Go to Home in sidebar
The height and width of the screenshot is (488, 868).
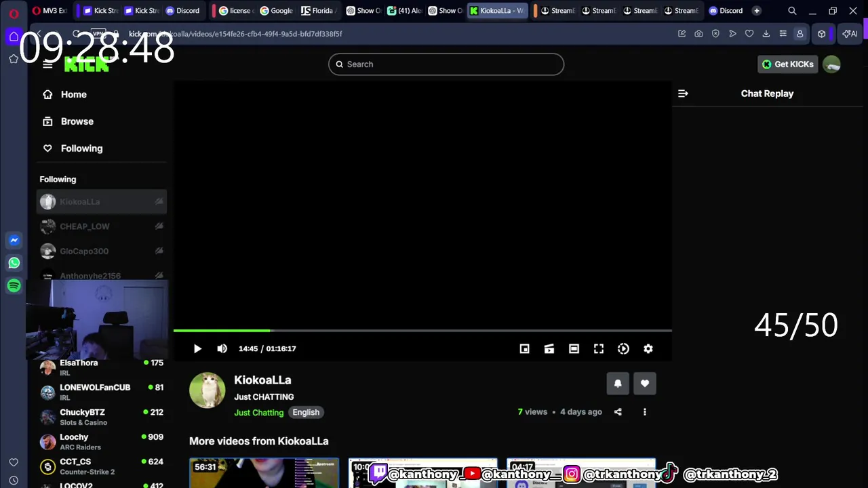click(x=64, y=94)
